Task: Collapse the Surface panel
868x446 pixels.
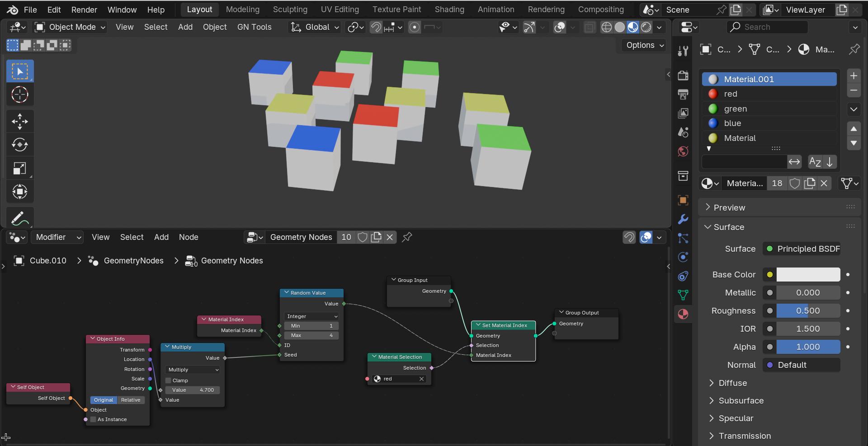Action: point(728,227)
